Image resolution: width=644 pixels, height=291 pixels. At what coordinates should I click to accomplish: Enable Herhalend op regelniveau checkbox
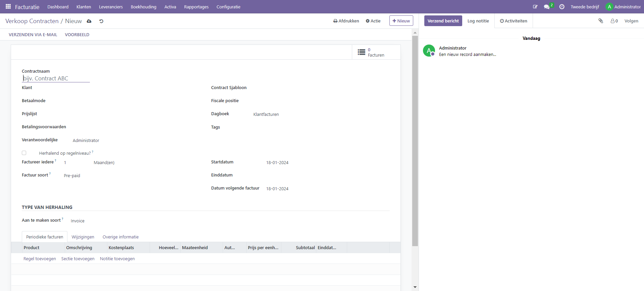(24, 153)
